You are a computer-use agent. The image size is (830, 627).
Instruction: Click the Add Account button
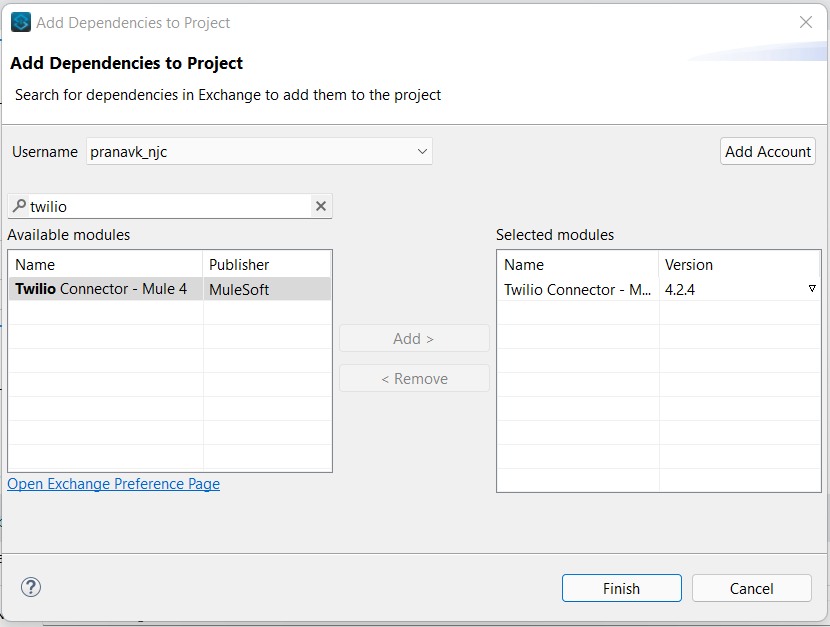tap(768, 151)
